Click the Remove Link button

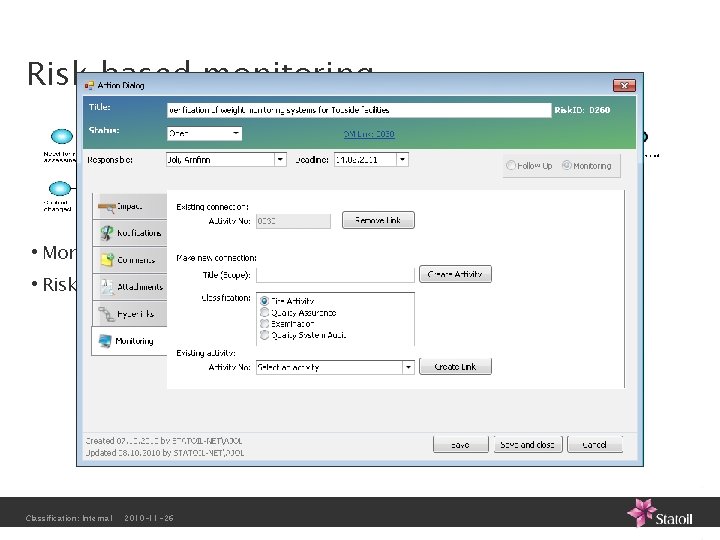pos(378,220)
